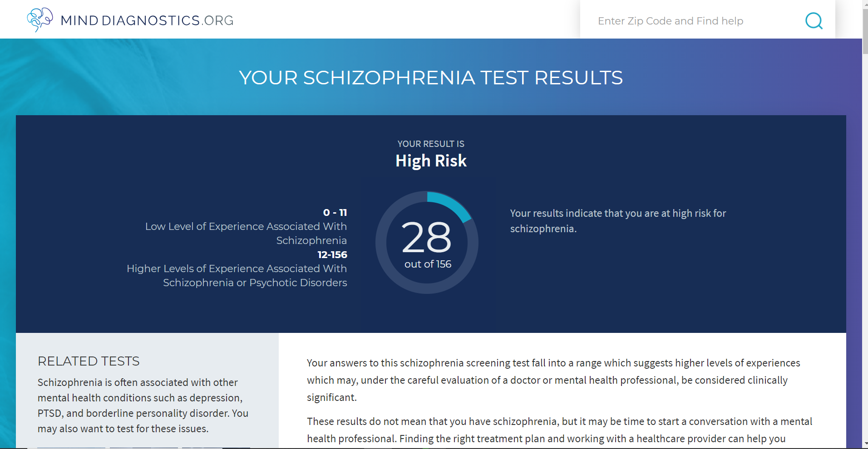
Task: Click the 0 - 11 range label
Action: tap(335, 212)
